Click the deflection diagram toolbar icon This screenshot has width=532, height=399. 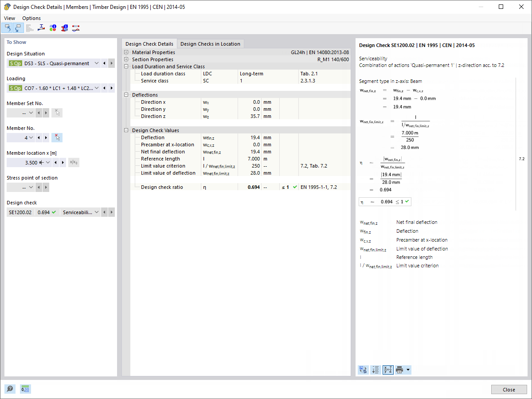75,27
